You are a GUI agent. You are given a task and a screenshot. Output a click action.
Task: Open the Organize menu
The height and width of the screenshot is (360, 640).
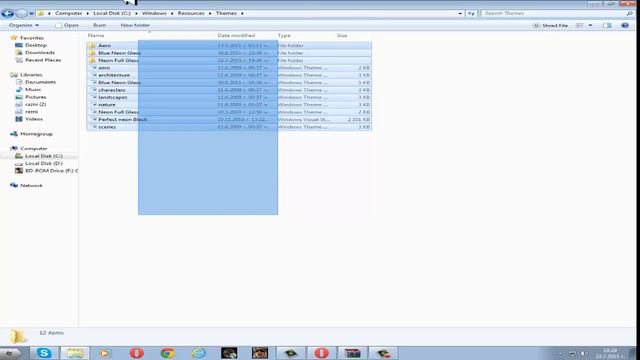point(24,25)
